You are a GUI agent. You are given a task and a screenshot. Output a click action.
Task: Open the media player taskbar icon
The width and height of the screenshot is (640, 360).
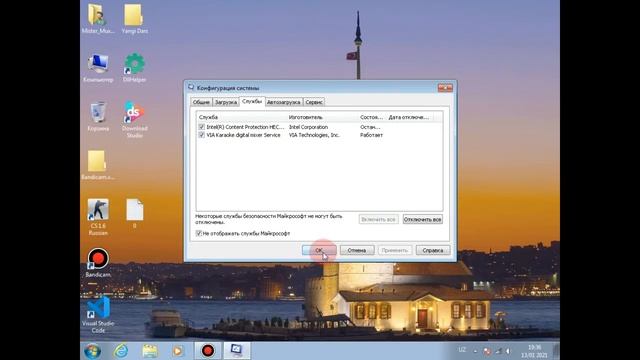tap(178, 351)
